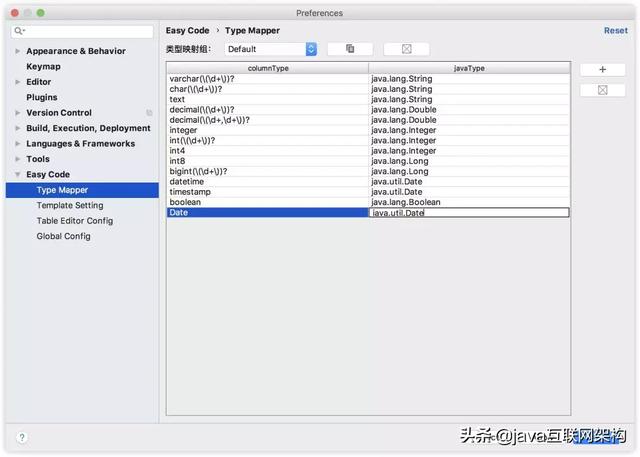Expand Languages & Frameworks section
640x457 pixels.
(x=18, y=144)
